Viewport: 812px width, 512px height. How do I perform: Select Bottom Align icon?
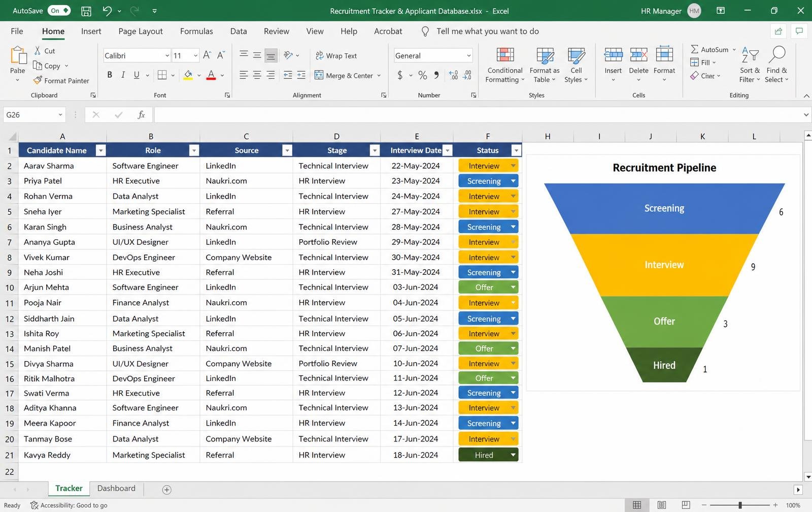[271, 55]
